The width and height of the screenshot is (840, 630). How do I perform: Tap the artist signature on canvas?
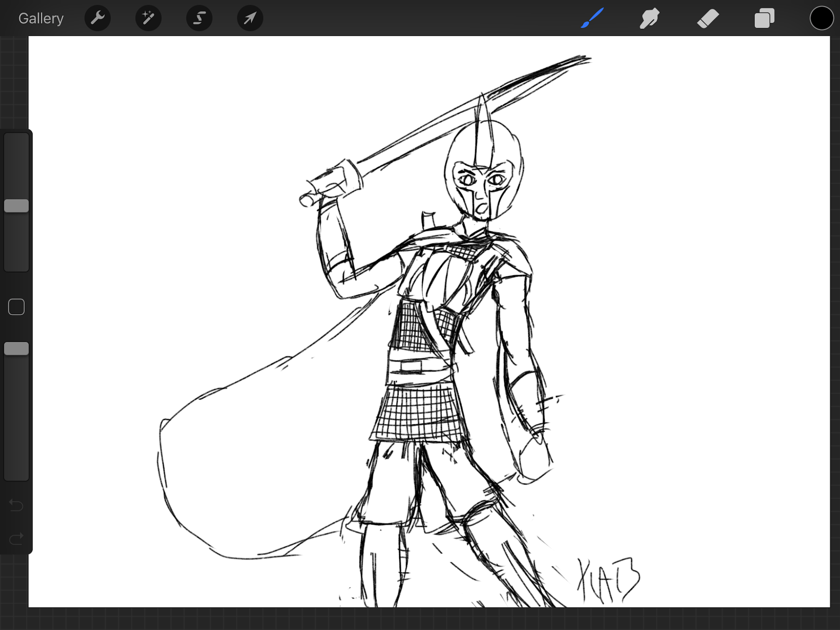pyautogui.click(x=609, y=581)
